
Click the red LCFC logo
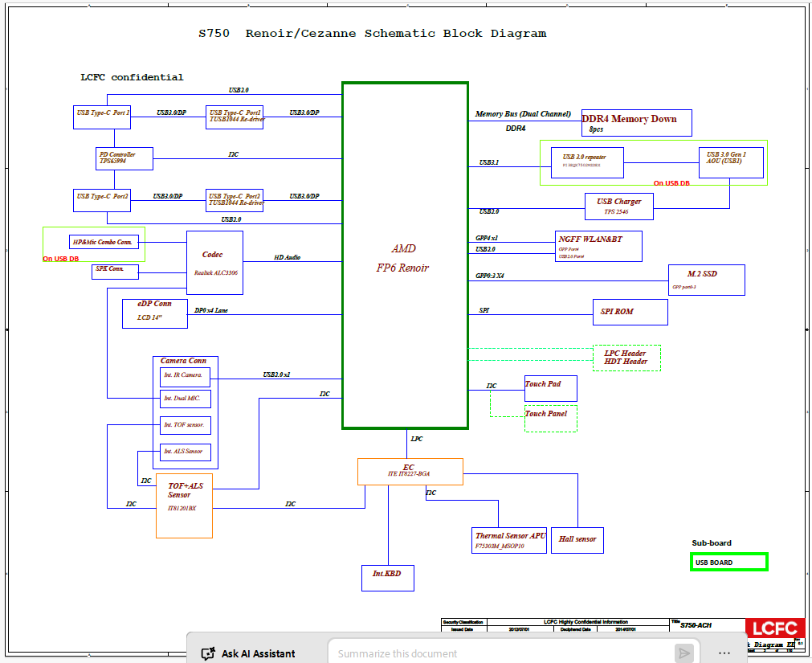775,628
